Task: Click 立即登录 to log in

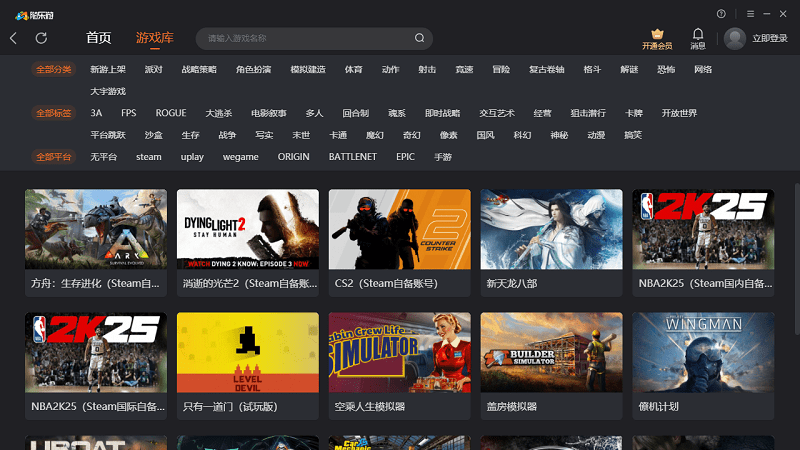Action: tap(769, 39)
